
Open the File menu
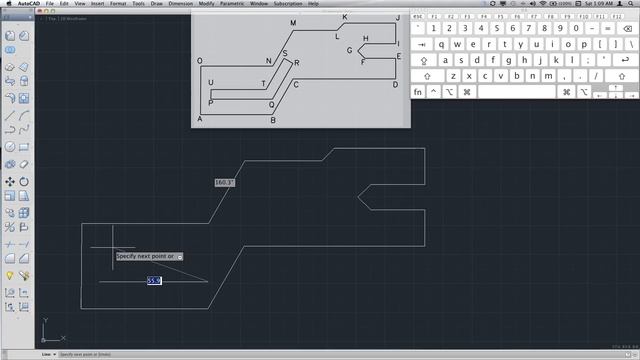tap(50, 3)
